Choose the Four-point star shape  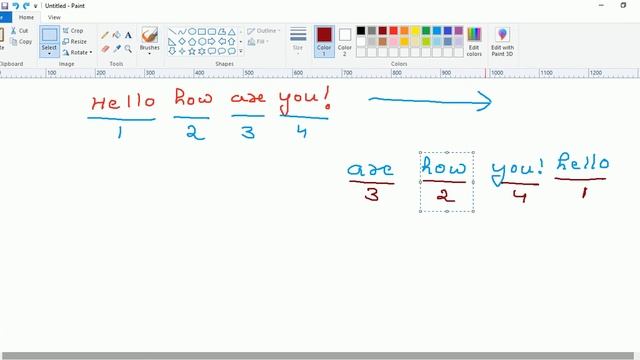182,51
